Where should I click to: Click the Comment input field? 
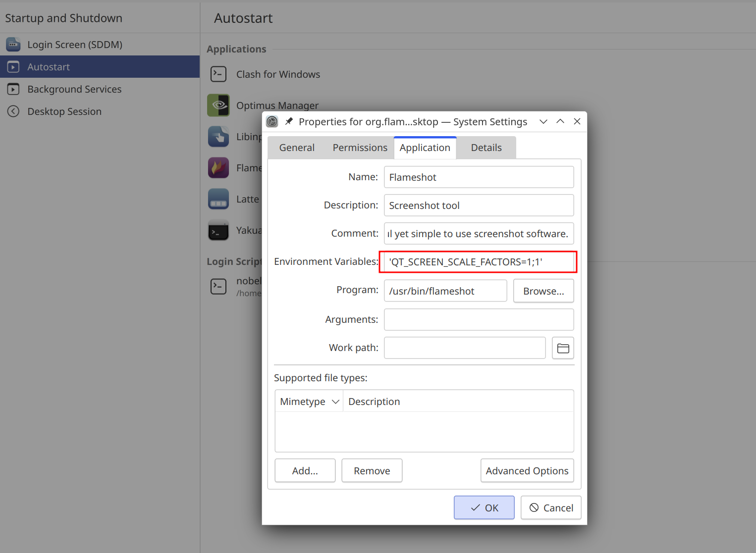(x=479, y=234)
